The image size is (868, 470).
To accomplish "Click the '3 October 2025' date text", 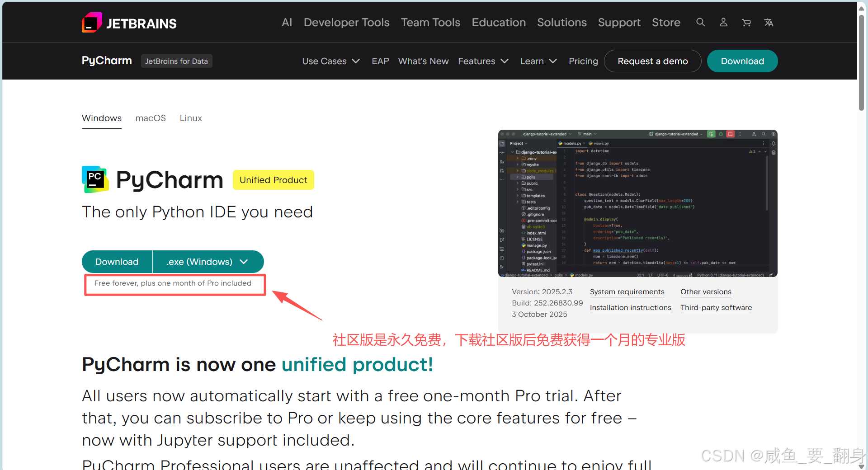I will click(x=539, y=314).
